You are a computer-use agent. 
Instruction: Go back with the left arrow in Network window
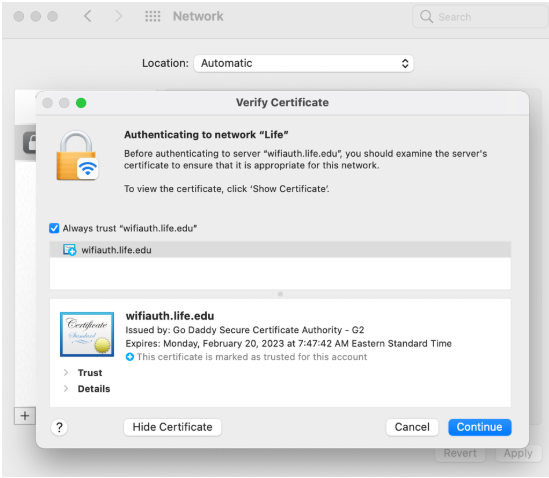click(88, 16)
